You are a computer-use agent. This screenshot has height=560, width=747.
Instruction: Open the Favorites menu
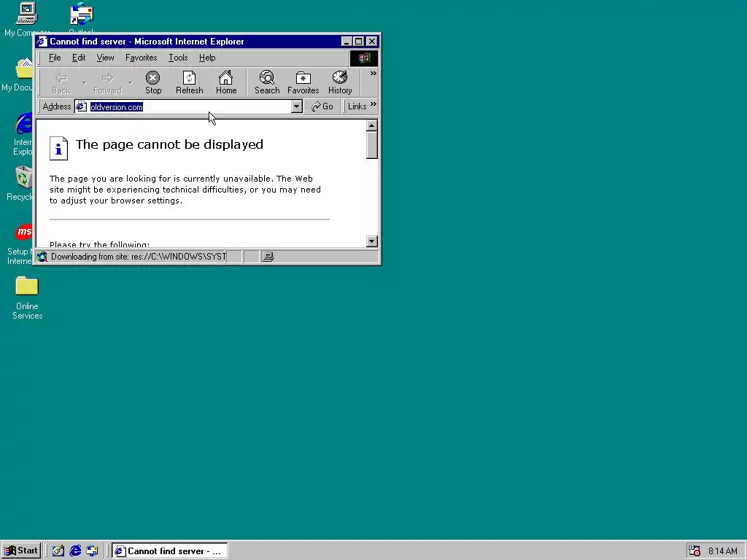point(141,58)
